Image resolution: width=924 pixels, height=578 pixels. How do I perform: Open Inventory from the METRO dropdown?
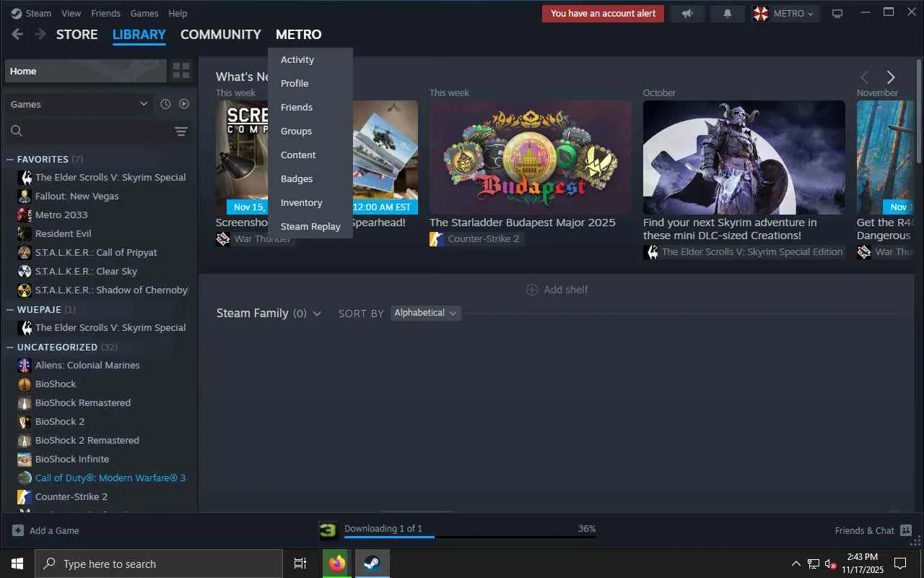tap(310, 202)
